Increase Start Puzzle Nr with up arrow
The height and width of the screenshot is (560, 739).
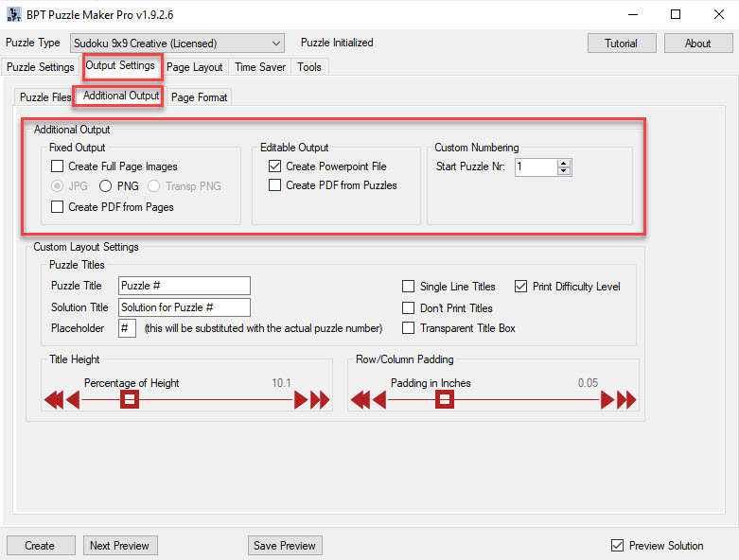564,163
